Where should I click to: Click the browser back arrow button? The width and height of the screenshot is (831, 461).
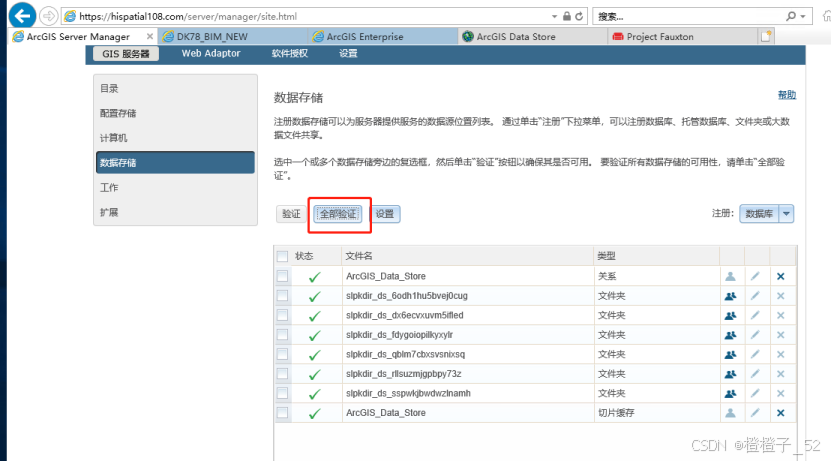tap(22, 16)
